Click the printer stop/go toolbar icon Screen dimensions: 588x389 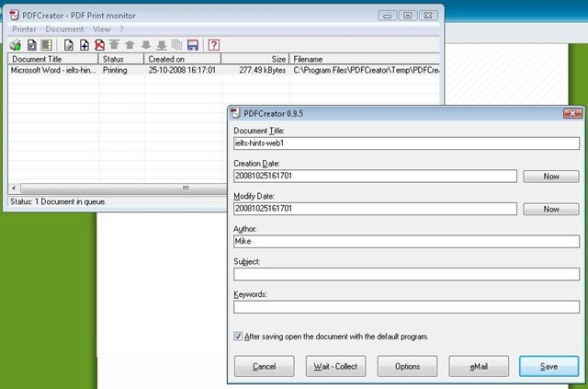click(16, 45)
